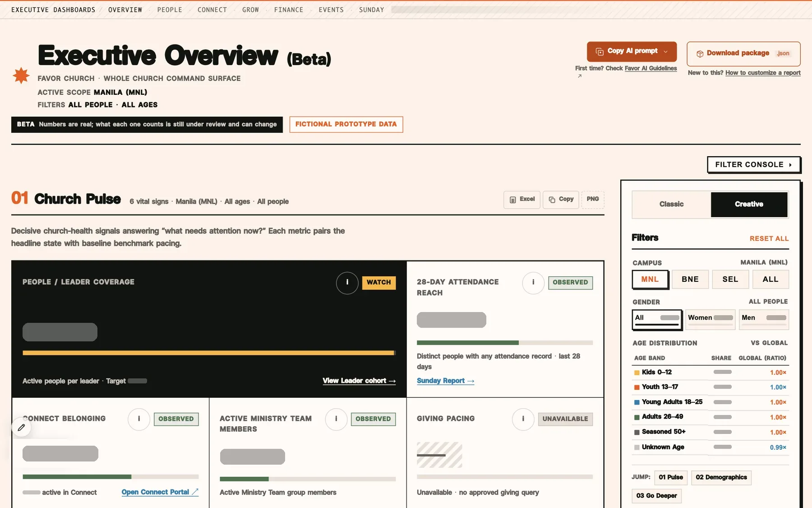Click the Excel spreadsheet icon

(x=513, y=200)
